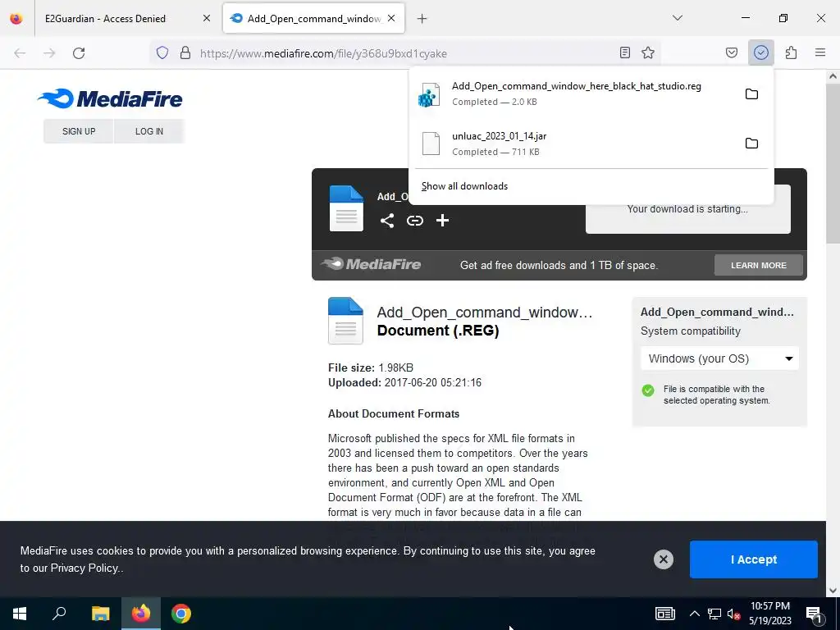Click the plus icon to save file

[442, 221]
